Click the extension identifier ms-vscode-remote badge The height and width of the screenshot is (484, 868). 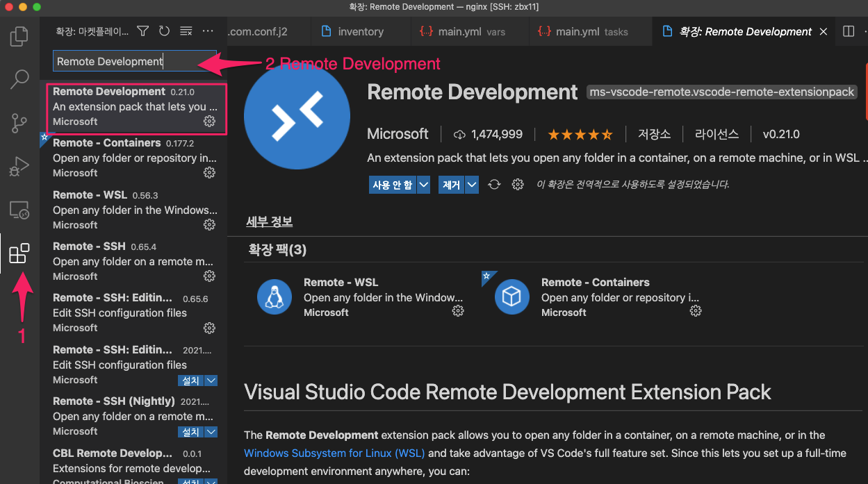722,92
